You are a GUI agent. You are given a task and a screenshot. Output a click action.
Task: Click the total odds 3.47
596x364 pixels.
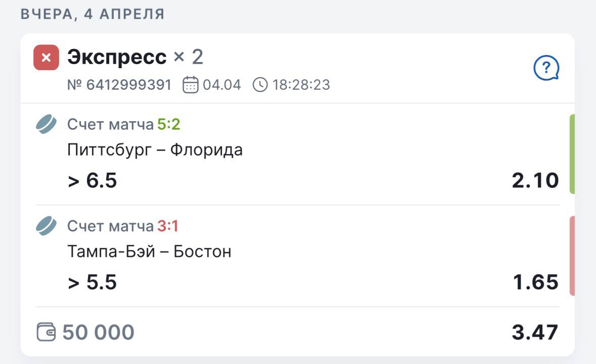point(535,332)
